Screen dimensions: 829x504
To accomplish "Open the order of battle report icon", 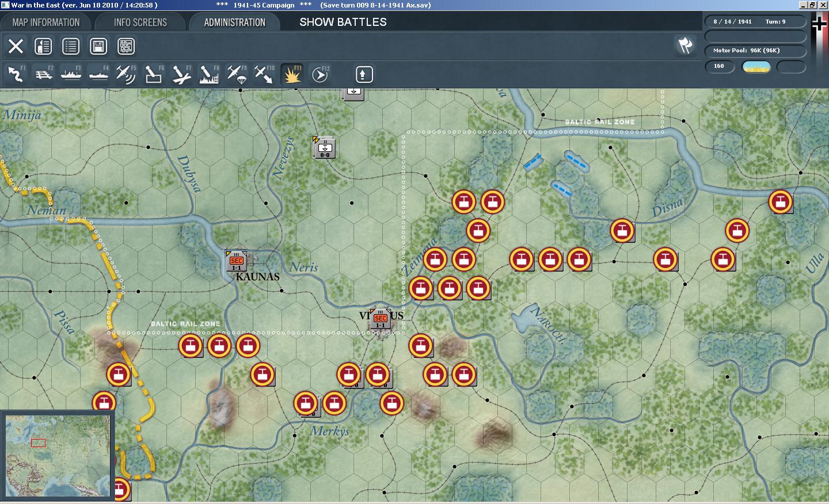I will 43,46.
